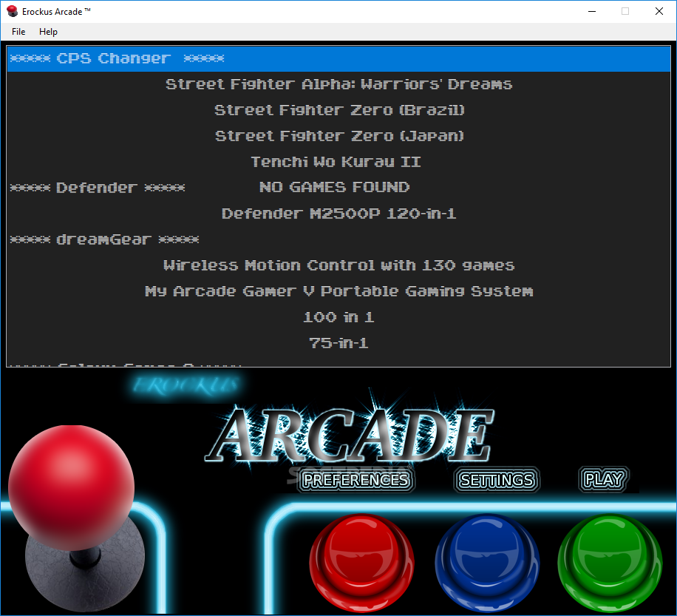Click the Erockus Arcade title bar icon
Viewport: 677px width, 616px height.
point(12,11)
